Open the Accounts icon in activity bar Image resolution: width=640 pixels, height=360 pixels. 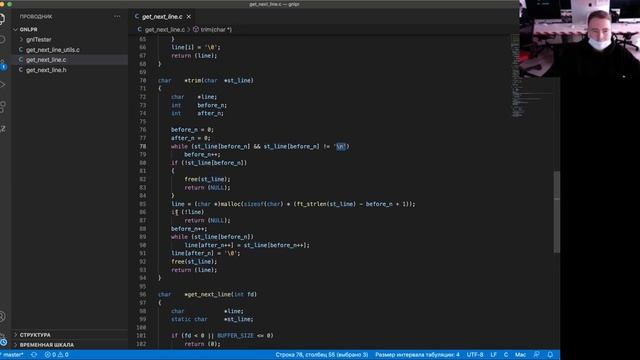2,316
